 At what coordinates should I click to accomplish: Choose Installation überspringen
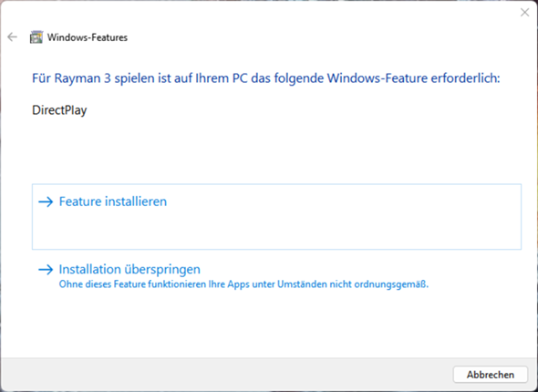point(129,270)
